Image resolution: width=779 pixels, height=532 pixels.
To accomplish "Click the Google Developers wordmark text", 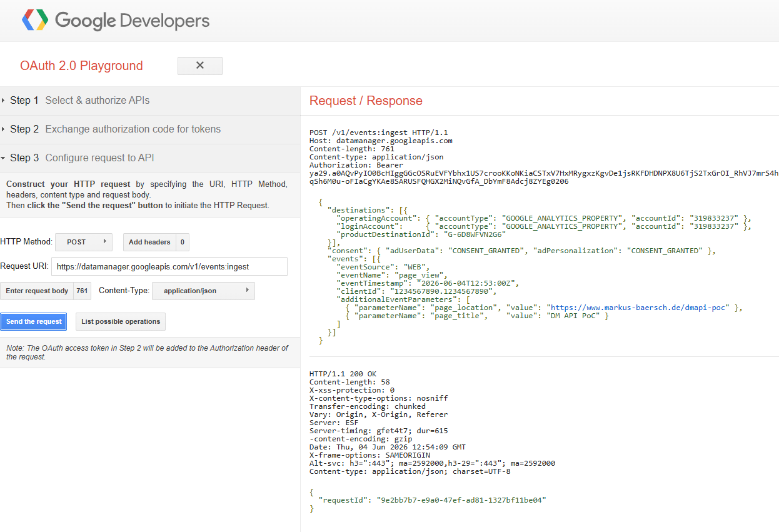I will 133,21.
